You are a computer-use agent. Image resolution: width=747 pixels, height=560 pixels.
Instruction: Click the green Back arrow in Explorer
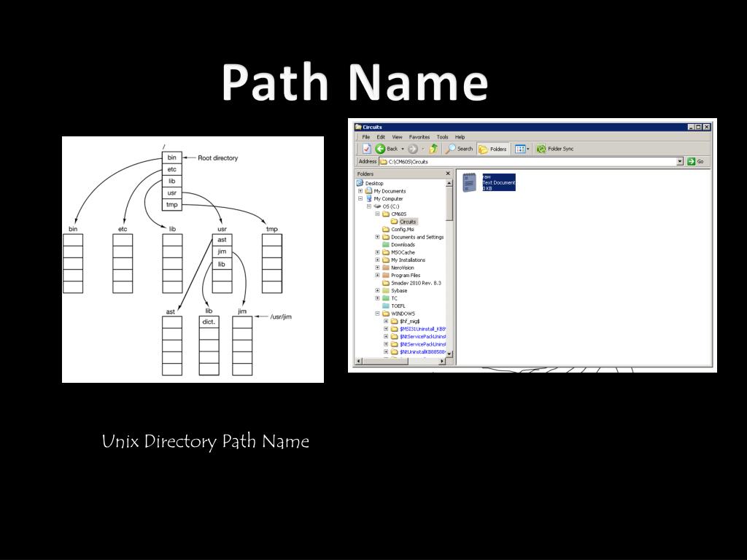(x=380, y=149)
